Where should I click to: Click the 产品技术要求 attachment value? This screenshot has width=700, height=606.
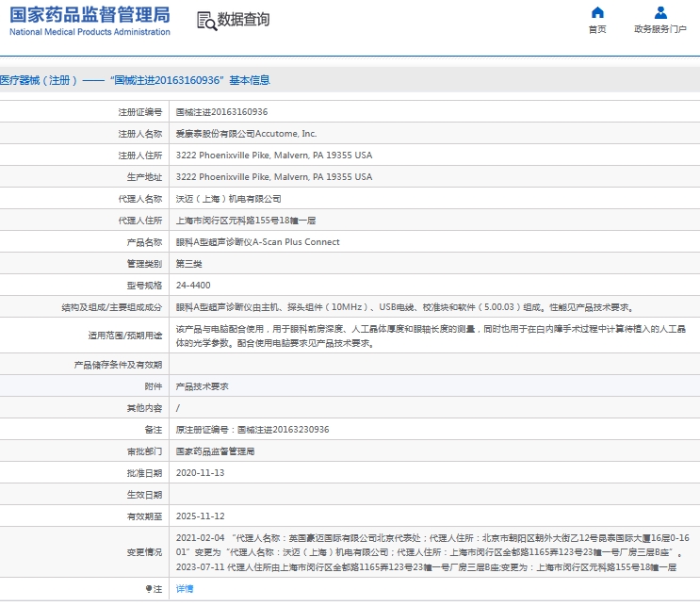[203, 386]
